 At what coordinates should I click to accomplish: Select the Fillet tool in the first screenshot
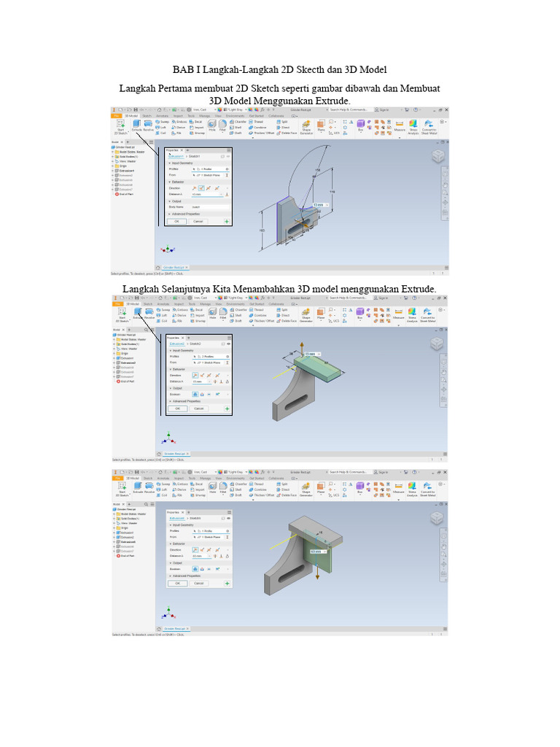click(x=222, y=125)
